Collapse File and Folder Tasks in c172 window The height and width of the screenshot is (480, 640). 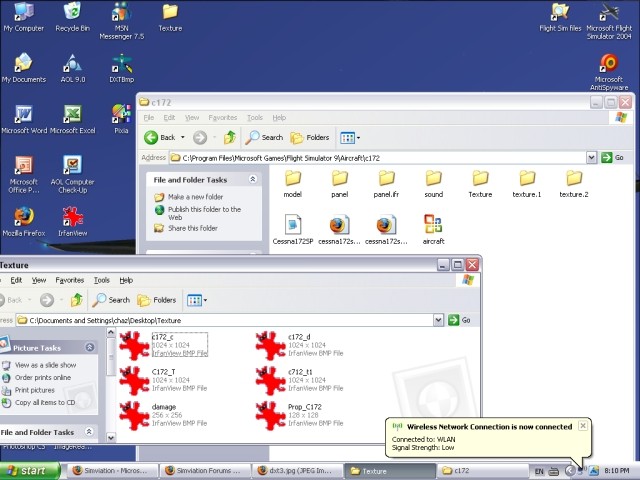coord(253,179)
